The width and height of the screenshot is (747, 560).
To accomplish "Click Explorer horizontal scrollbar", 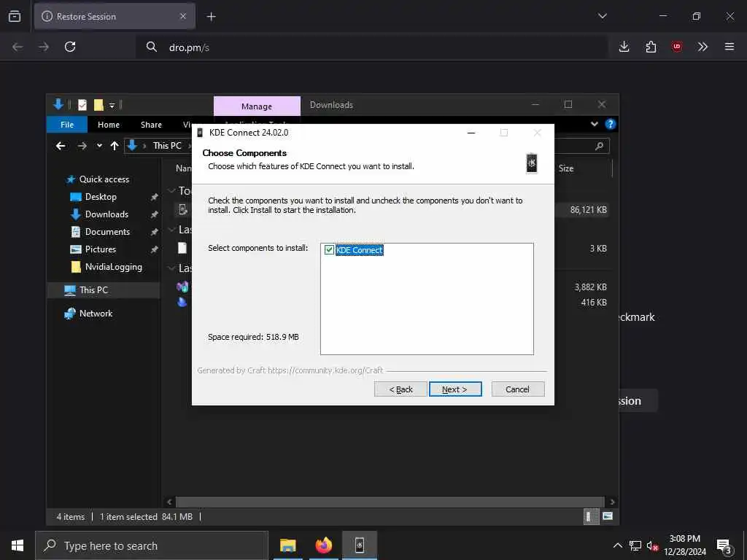I will click(x=390, y=502).
